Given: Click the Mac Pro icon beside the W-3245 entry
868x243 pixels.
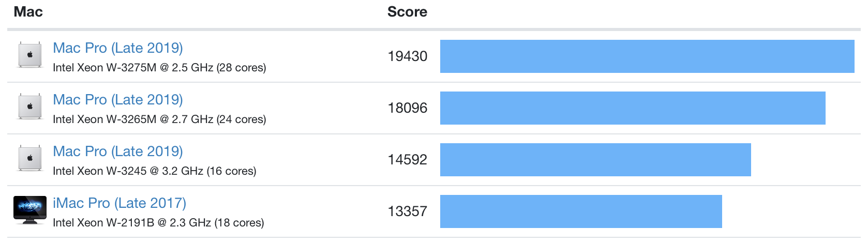Looking at the screenshot, I should (x=30, y=158).
